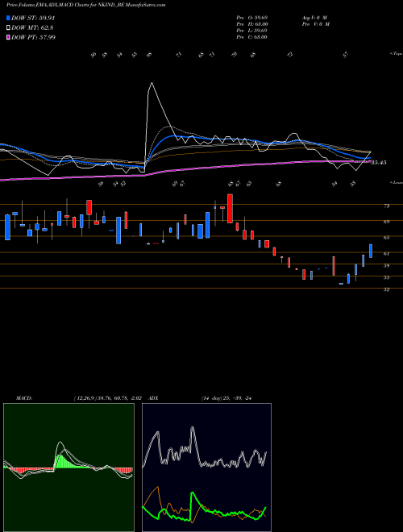Click the 'Pre H: 63.00' value

252,24
